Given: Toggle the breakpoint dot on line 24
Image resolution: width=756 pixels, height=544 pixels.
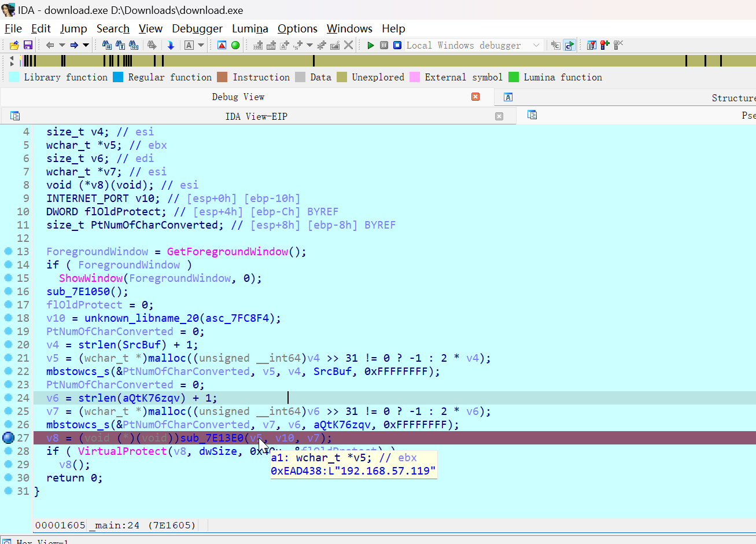Looking at the screenshot, I should [x=8, y=398].
